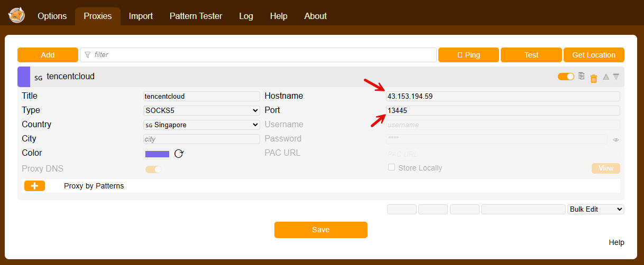Click the FoxyProxy fox logo

point(16,15)
